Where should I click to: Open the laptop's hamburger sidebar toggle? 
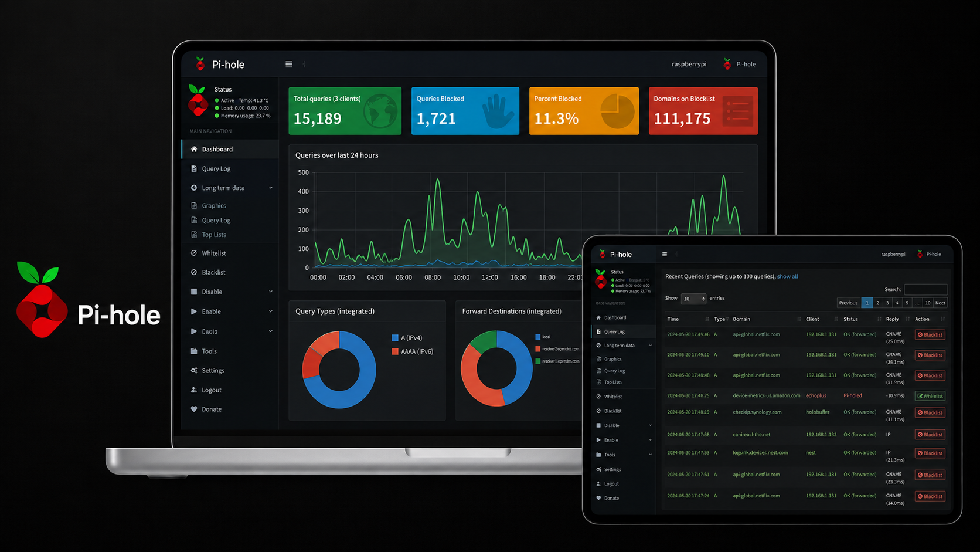(289, 64)
